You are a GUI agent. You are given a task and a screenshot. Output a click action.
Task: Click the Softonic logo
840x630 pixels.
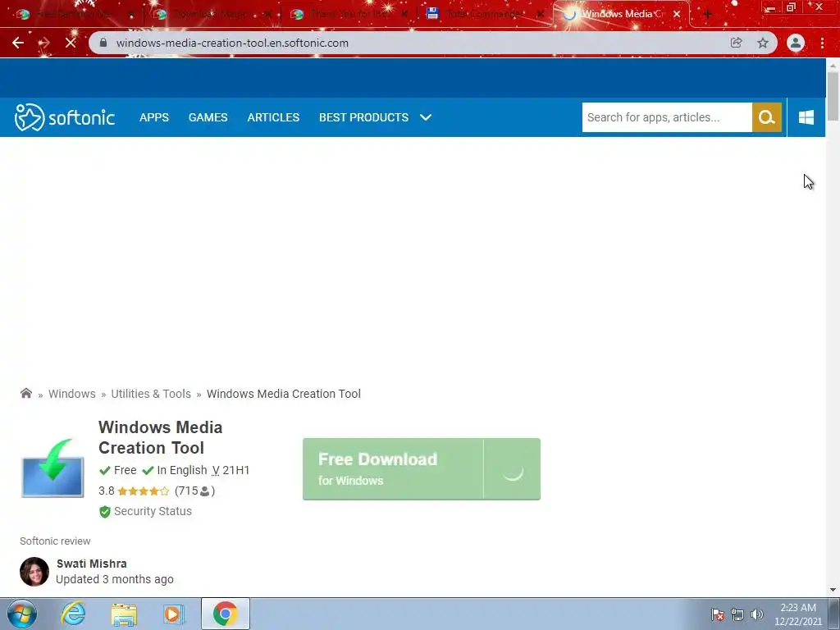(x=65, y=117)
